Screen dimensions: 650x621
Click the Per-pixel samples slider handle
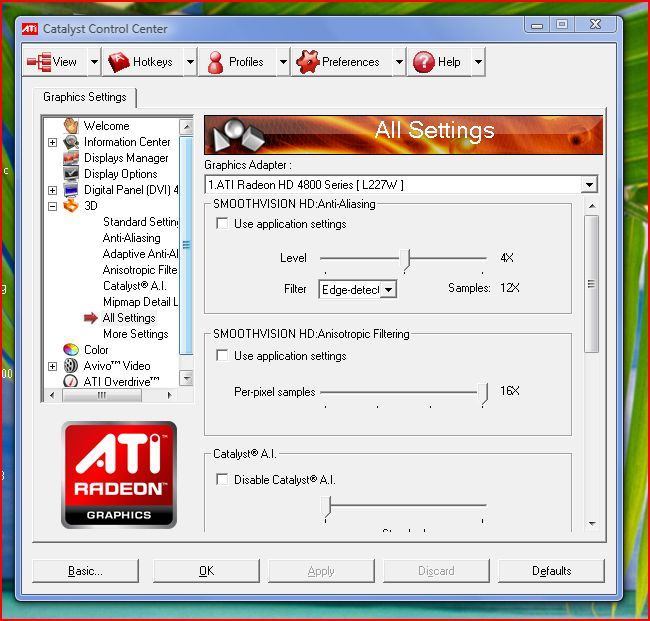(x=483, y=394)
